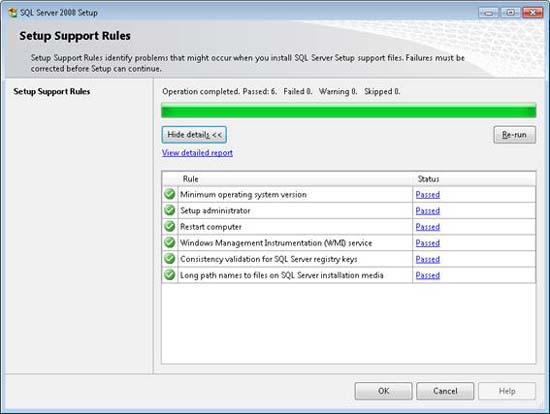Click green check icon for Minimum operating system version
The width and height of the screenshot is (550, 414).
click(x=170, y=194)
